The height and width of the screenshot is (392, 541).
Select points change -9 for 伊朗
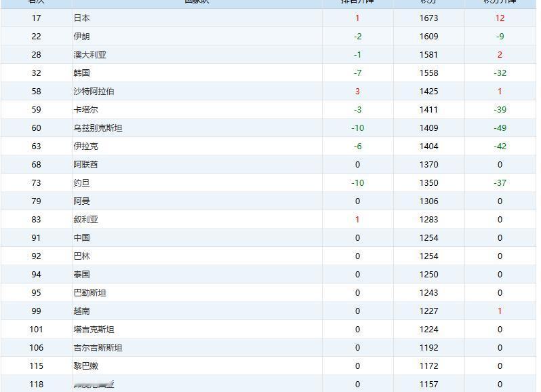pos(500,36)
